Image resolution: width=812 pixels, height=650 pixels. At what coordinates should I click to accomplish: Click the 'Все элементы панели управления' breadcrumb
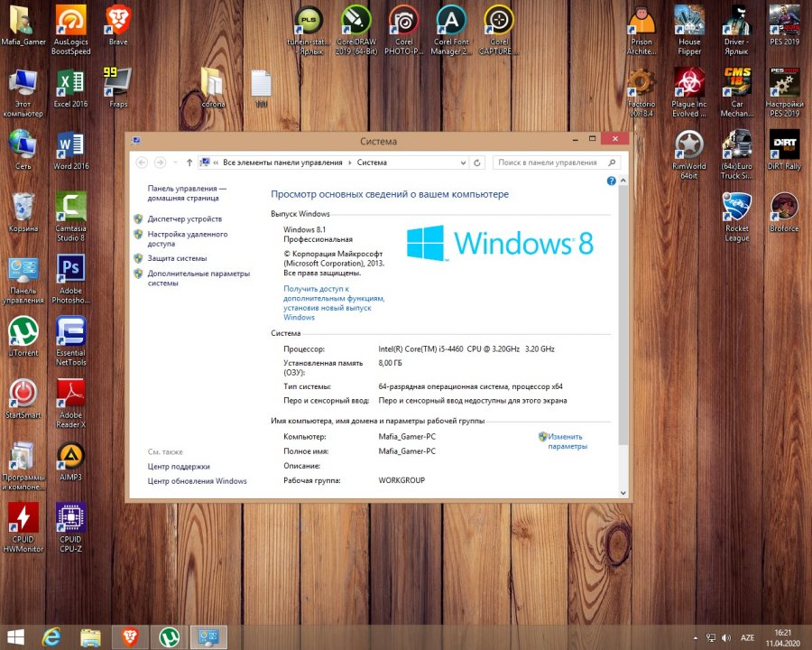282,162
